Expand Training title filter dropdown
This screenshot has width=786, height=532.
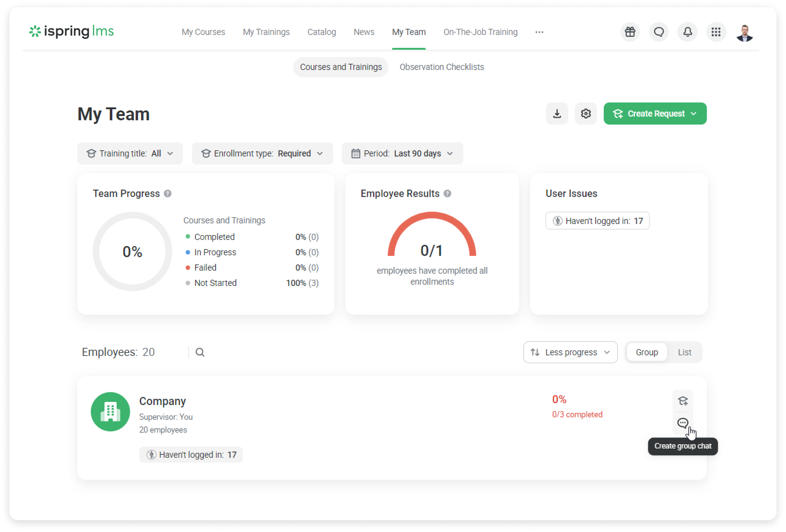click(x=130, y=153)
